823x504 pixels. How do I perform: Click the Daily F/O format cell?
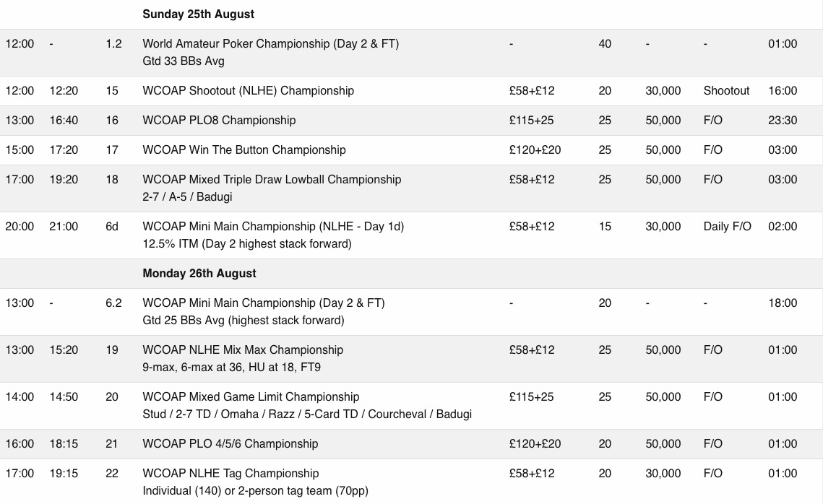point(728,227)
